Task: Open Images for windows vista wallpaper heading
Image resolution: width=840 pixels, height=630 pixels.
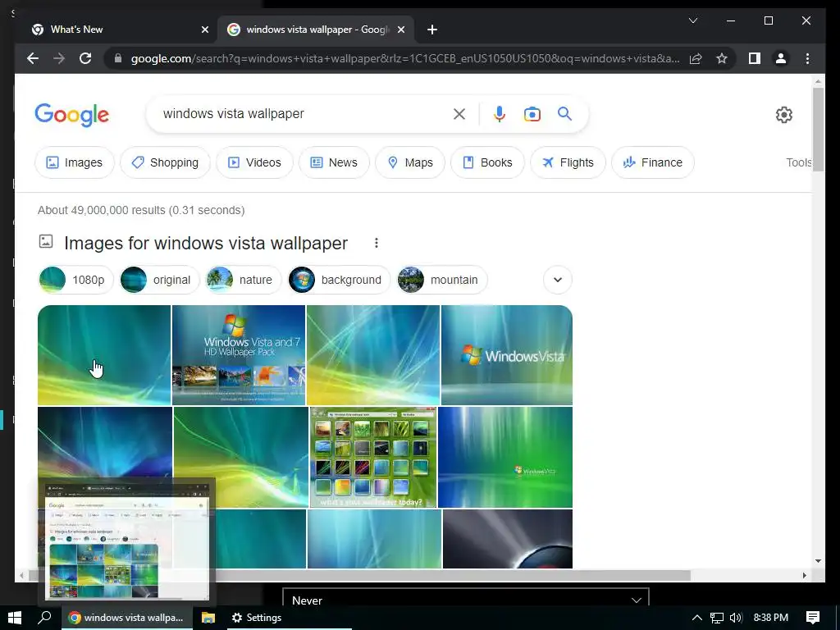Action: point(206,243)
